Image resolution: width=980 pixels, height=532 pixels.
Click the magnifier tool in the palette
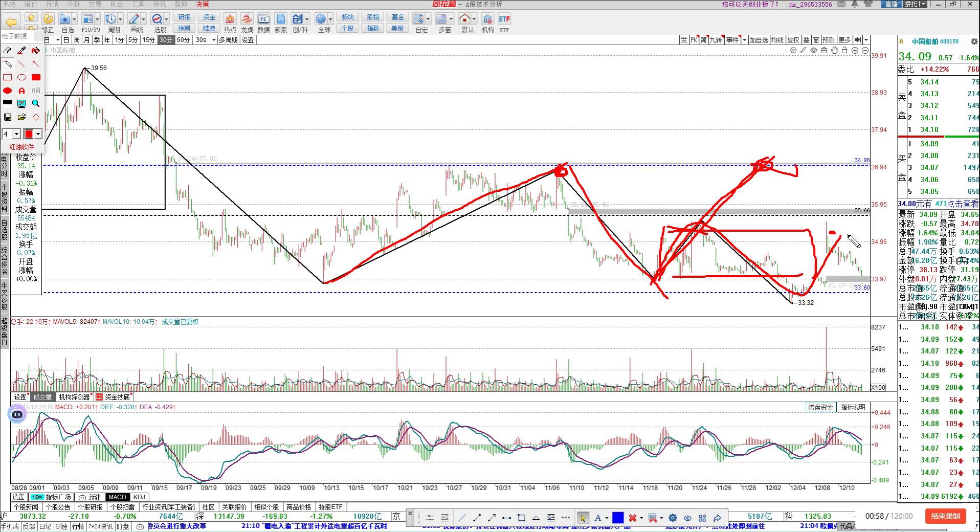click(36, 104)
